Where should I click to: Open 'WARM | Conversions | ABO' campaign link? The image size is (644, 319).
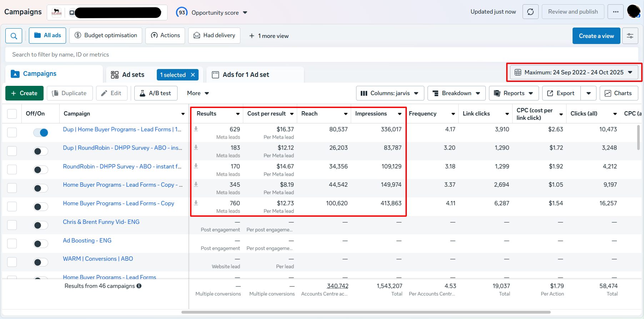pyautogui.click(x=98, y=259)
